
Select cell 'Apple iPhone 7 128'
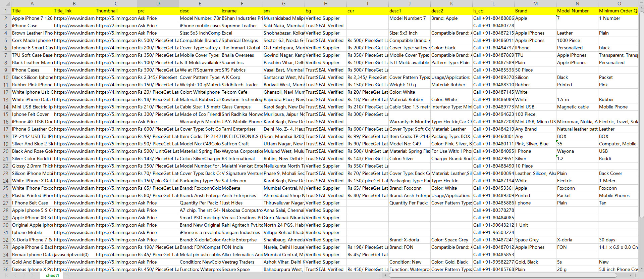click(32, 18)
